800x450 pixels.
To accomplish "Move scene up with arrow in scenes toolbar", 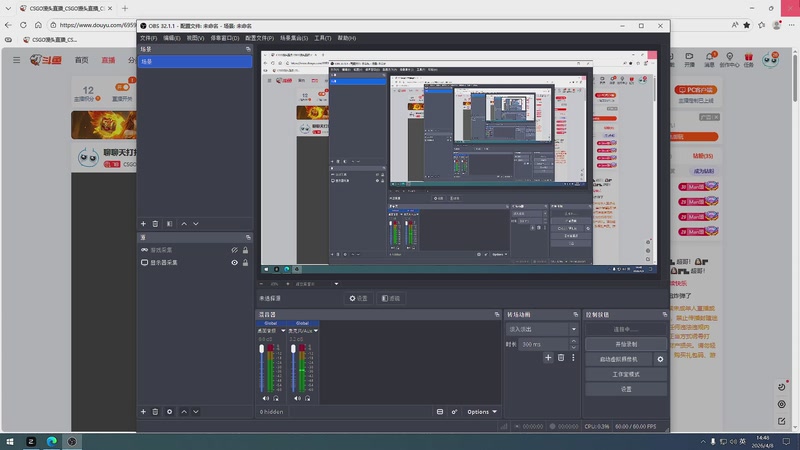I will tap(184, 224).
